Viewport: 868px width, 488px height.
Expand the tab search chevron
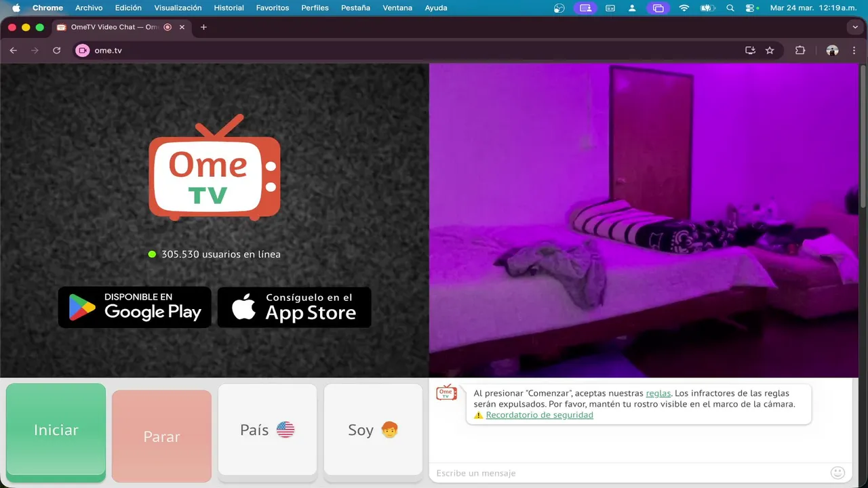pos(854,27)
